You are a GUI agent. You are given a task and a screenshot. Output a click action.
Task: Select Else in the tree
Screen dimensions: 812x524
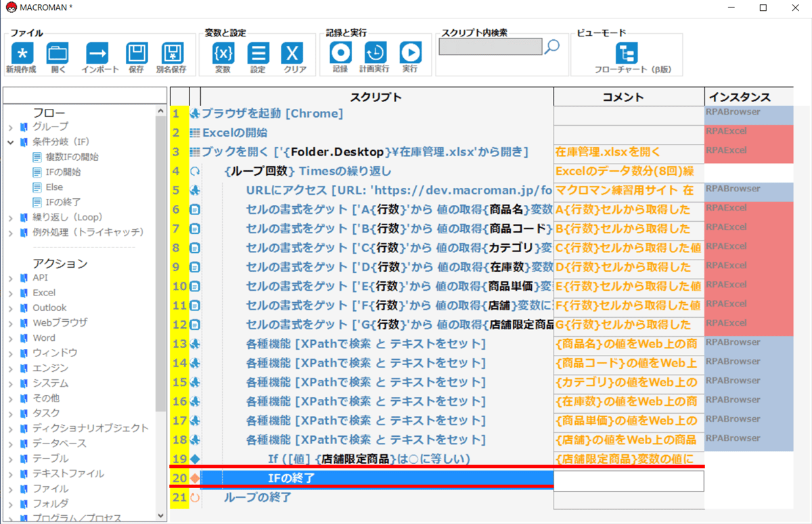pos(54,187)
